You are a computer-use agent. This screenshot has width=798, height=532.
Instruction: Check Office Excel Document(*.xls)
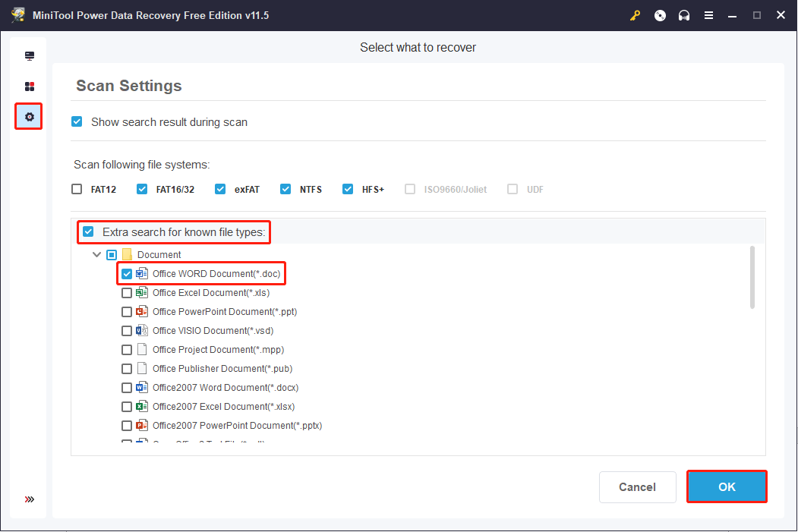pos(127,293)
